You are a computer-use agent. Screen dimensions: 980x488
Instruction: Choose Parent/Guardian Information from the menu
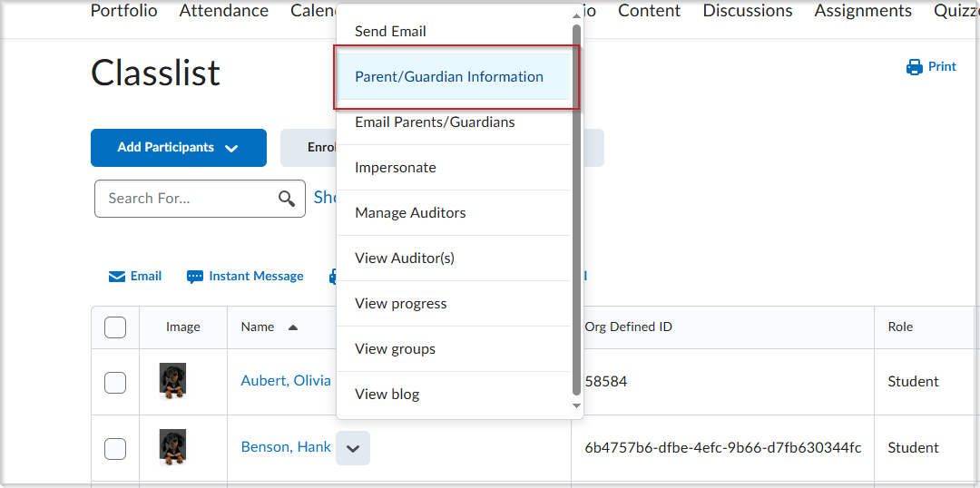(x=449, y=77)
